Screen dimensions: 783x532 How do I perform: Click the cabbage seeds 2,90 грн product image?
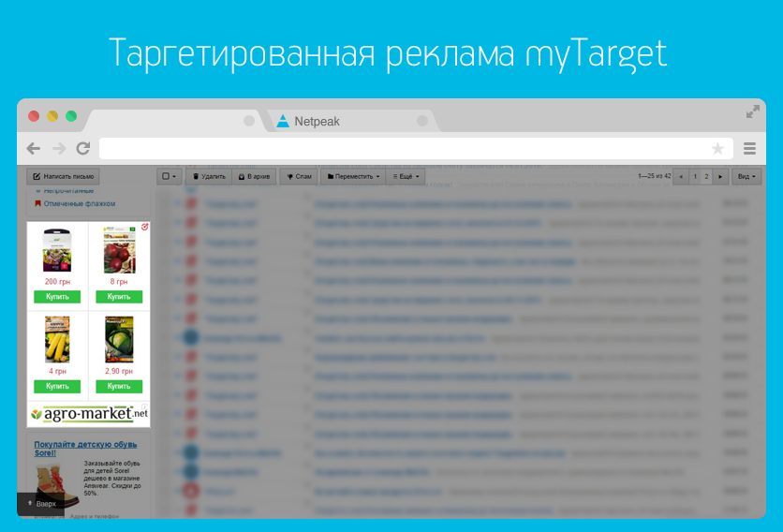click(119, 339)
